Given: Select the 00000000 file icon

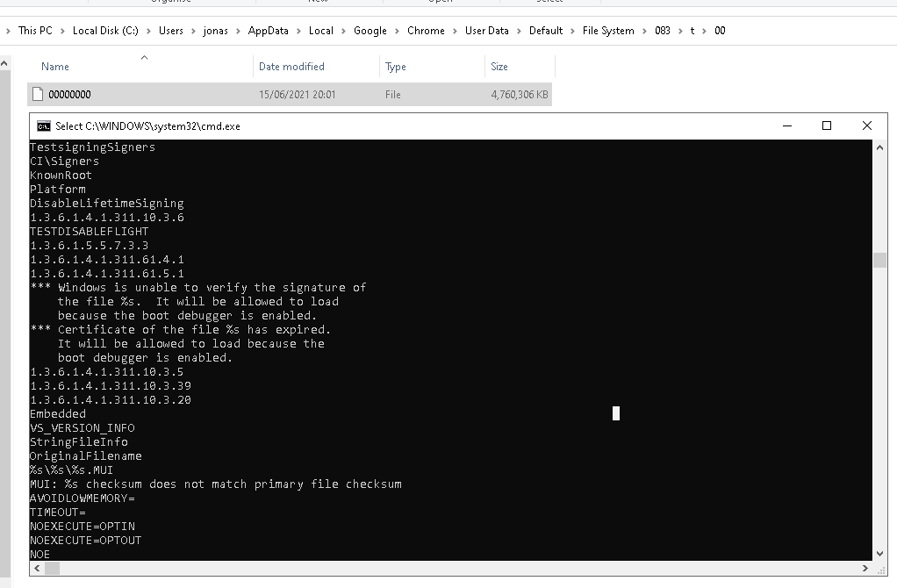Looking at the screenshot, I should [38, 95].
